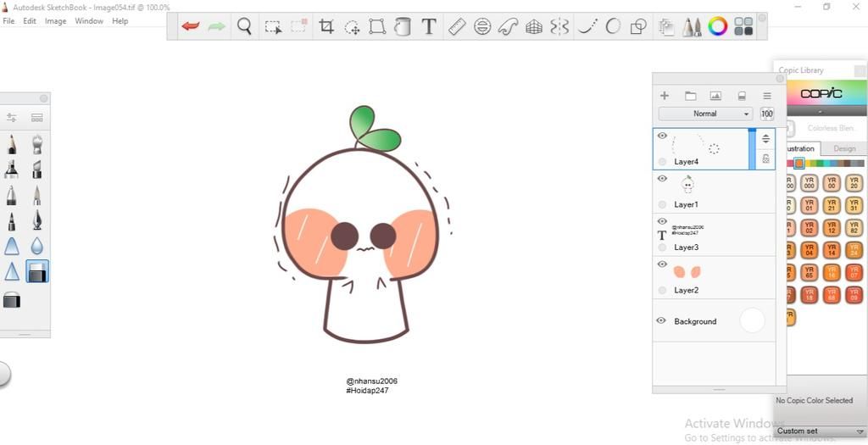
Task: Select the orange color group swatch
Action: click(798, 164)
